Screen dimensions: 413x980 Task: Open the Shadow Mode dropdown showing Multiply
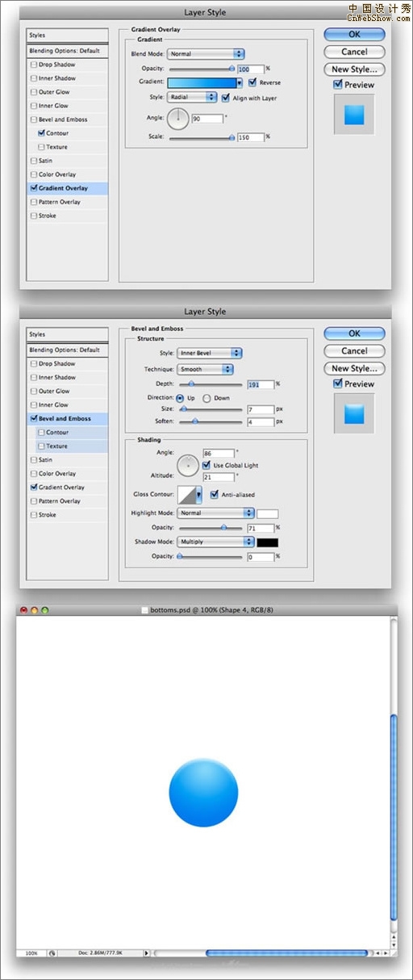point(215,542)
